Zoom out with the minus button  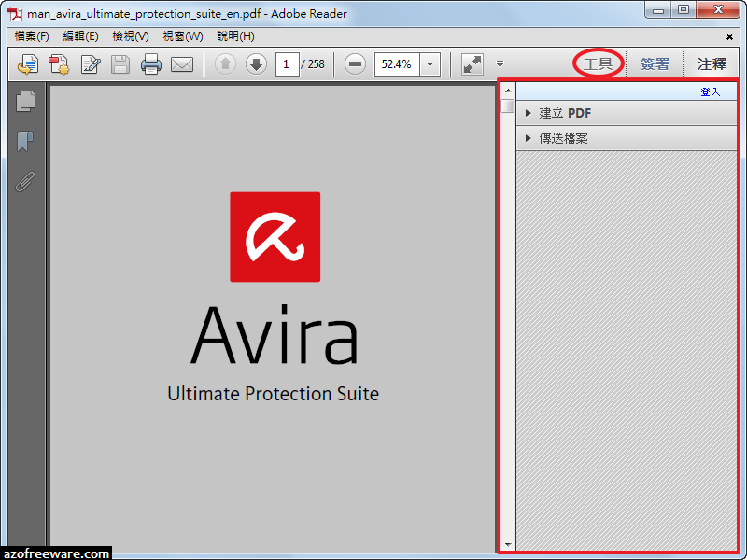point(356,63)
